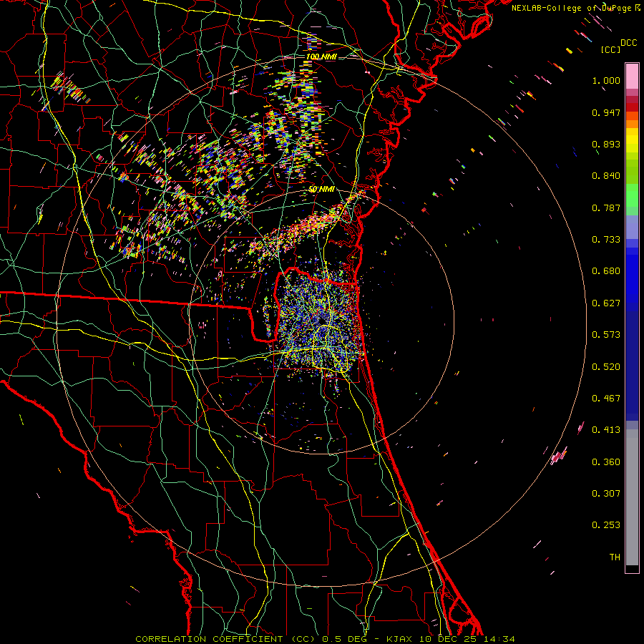Select the 0.360 legend value
644x644 pixels.
(x=606, y=462)
